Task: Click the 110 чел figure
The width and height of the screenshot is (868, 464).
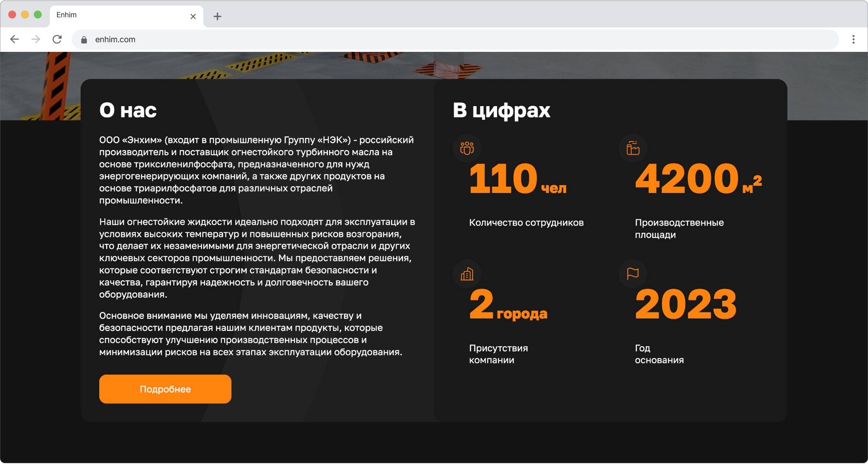Action: point(518,179)
